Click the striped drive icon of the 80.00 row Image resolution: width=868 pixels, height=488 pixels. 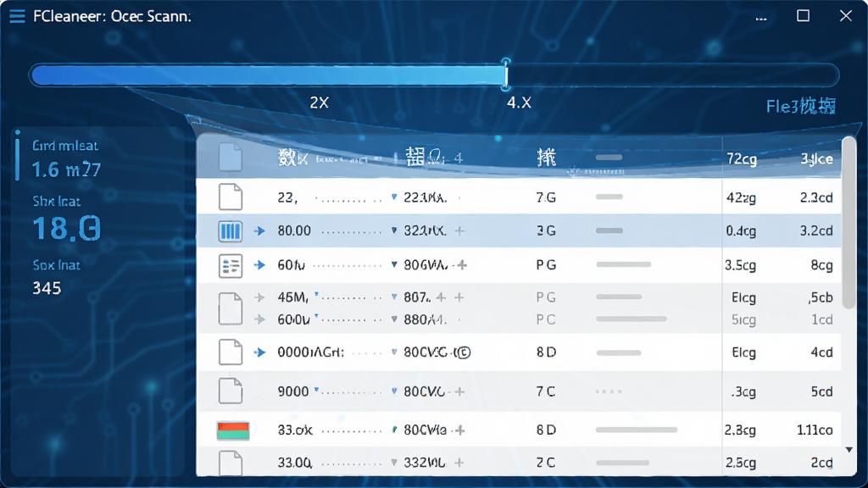[230, 230]
